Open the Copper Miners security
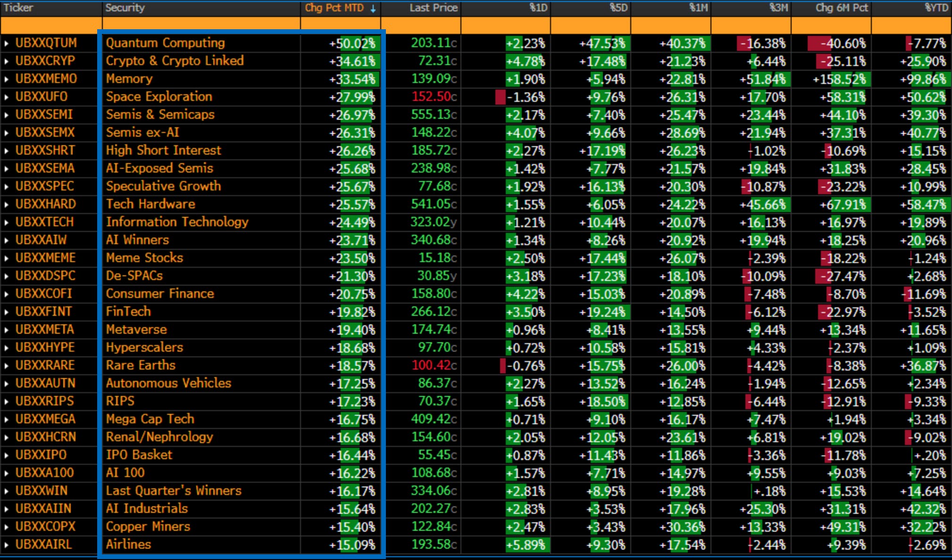Screen dimensions: 952x560 tap(148, 527)
